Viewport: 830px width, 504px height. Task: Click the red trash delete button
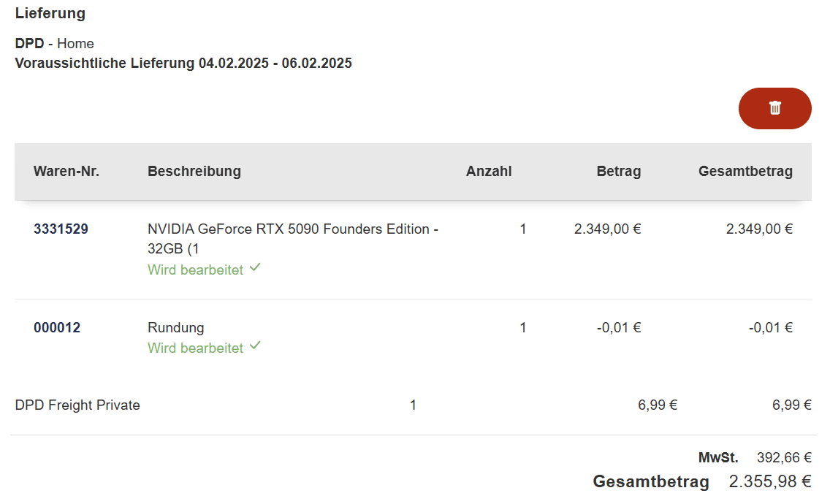pos(774,108)
